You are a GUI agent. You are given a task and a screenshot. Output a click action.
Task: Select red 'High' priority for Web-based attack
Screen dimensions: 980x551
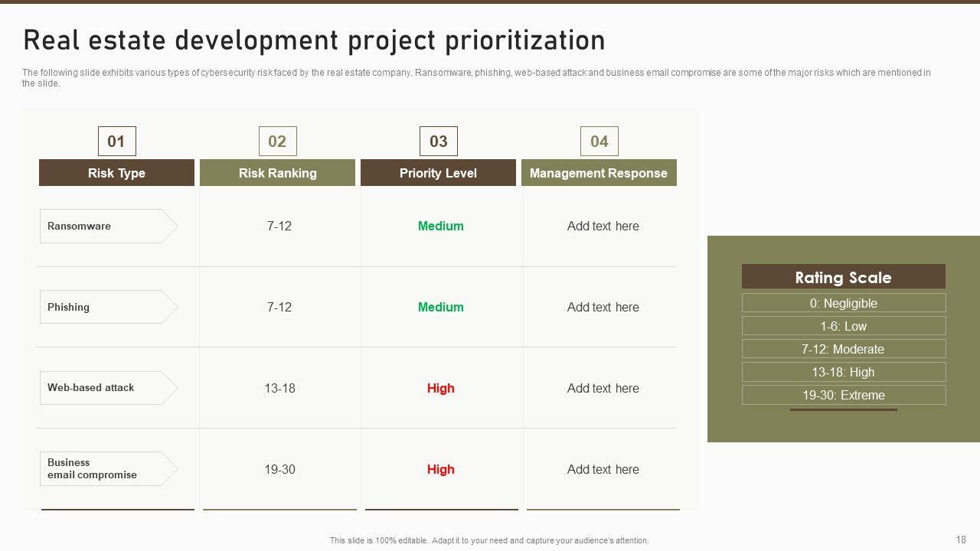pos(440,388)
